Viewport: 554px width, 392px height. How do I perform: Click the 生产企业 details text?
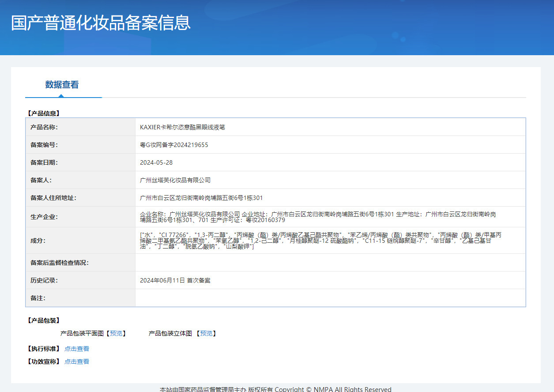point(318,217)
